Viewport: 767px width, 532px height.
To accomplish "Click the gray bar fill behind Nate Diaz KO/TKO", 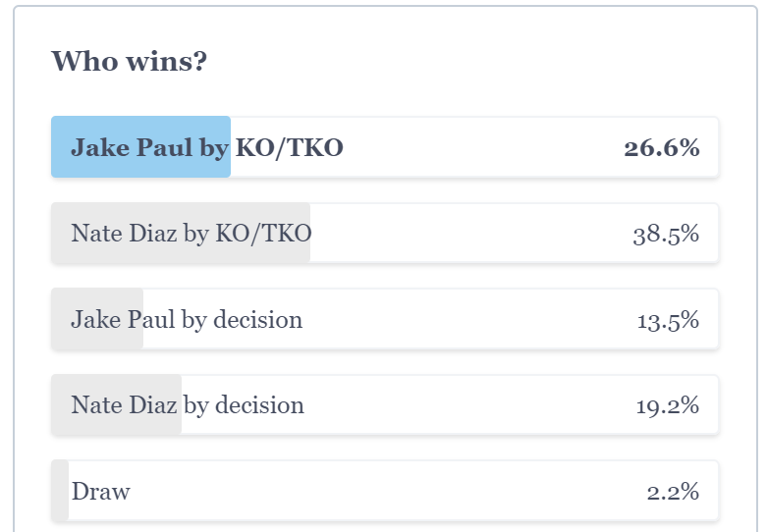I will tap(181, 234).
